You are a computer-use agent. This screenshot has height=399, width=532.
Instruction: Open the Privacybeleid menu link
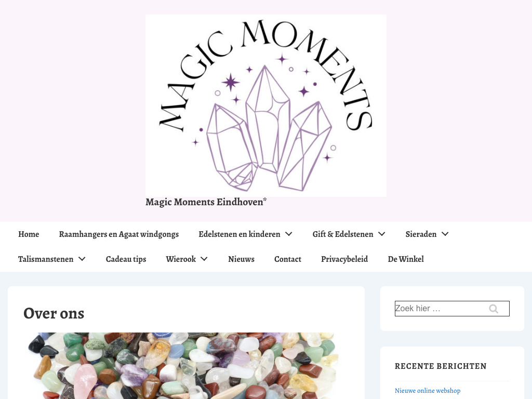tap(344, 259)
